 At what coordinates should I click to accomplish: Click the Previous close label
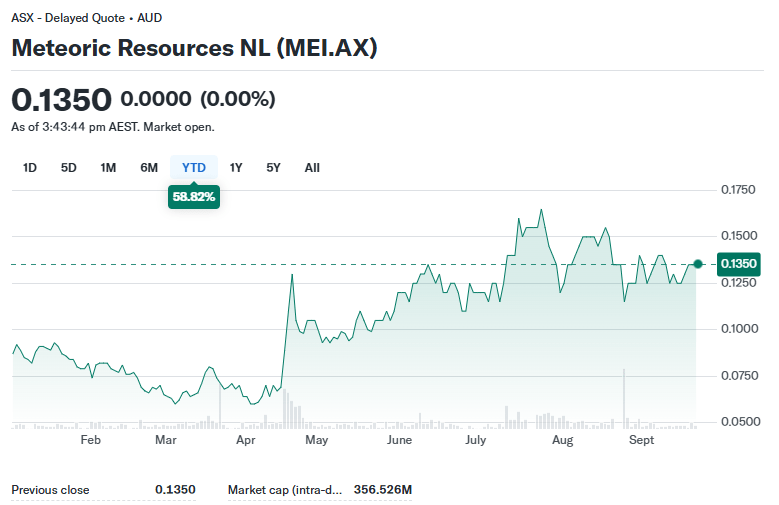pos(50,490)
